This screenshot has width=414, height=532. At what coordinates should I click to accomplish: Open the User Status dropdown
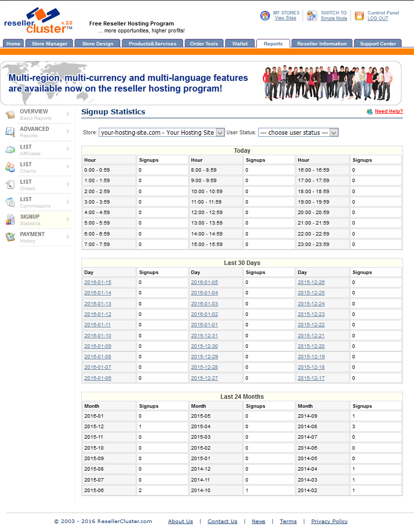coord(298,133)
